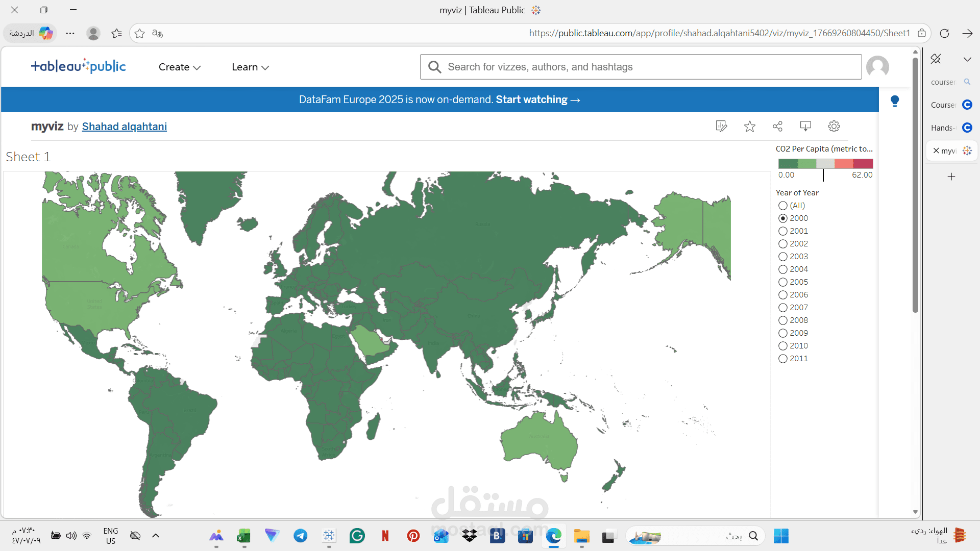Click the site info lock icon

(x=922, y=33)
